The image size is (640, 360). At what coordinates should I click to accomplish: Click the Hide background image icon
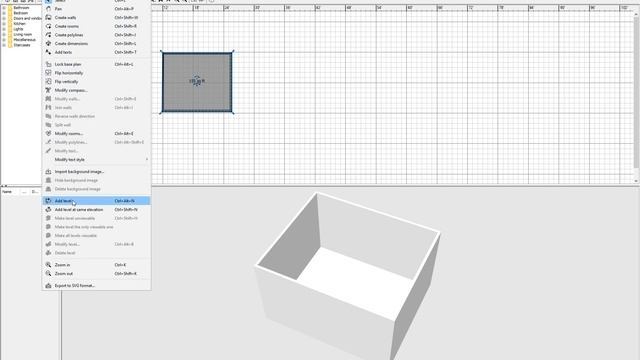[48, 180]
